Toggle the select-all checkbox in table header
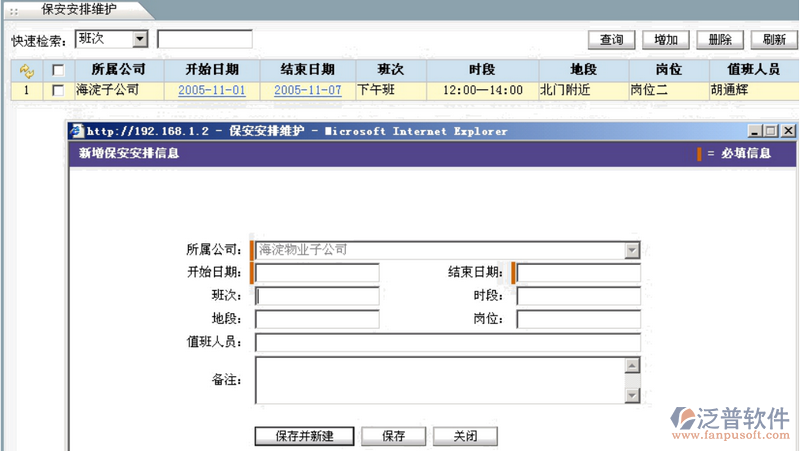 pyautogui.click(x=58, y=70)
